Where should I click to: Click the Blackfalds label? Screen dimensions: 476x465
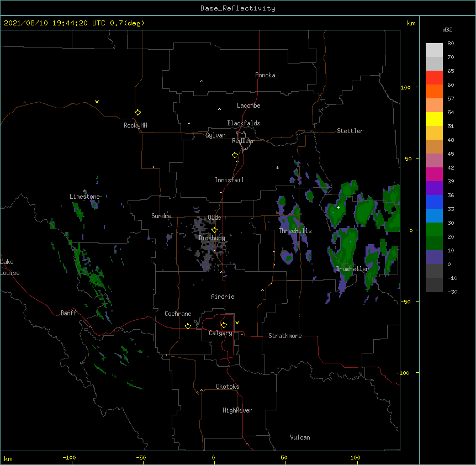click(x=244, y=123)
